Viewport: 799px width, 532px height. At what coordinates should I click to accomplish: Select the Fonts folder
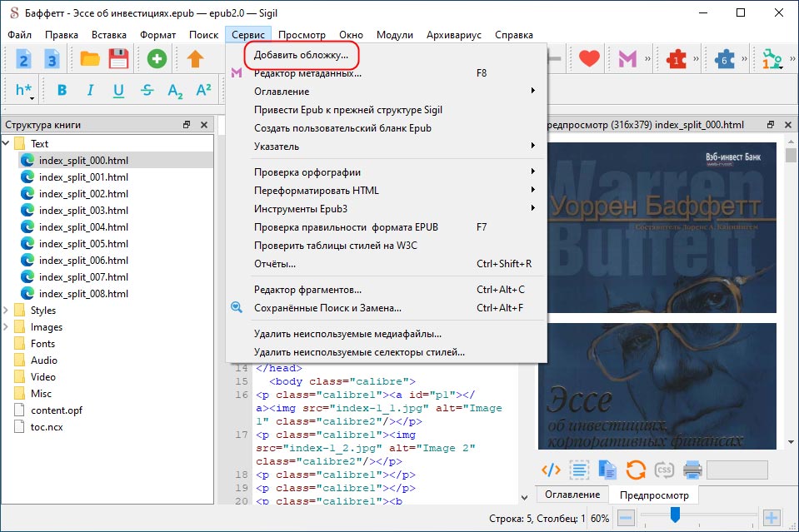point(42,344)
